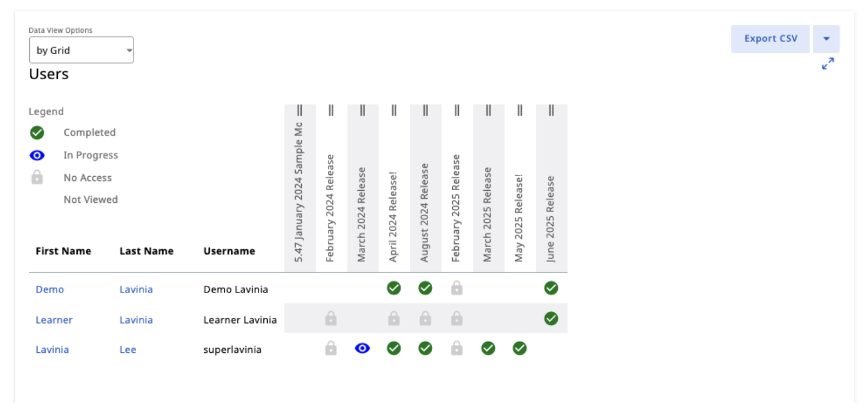The image size is (868, 418).
Task: Click Demo's lock icon under February 2025 Release
Action: [x=457, y=288]
